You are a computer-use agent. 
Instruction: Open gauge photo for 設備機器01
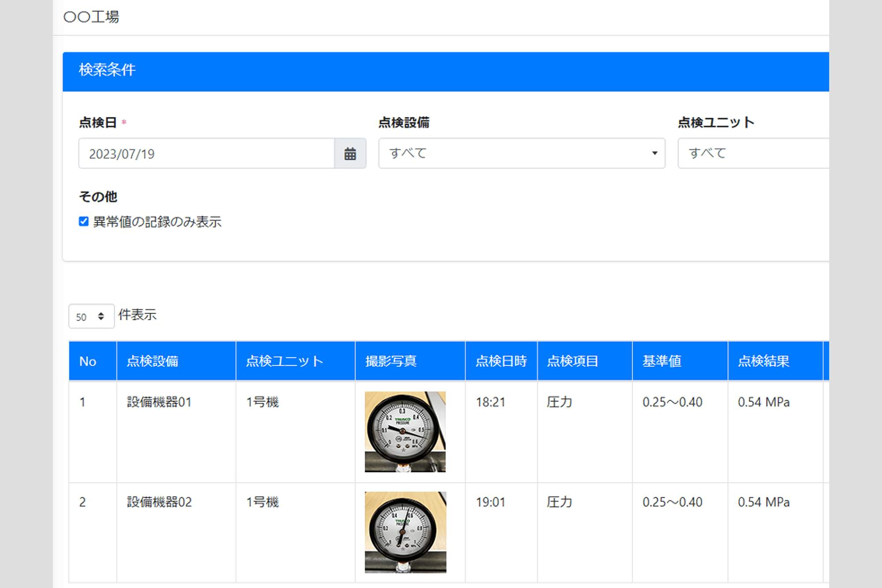point(405,431)
